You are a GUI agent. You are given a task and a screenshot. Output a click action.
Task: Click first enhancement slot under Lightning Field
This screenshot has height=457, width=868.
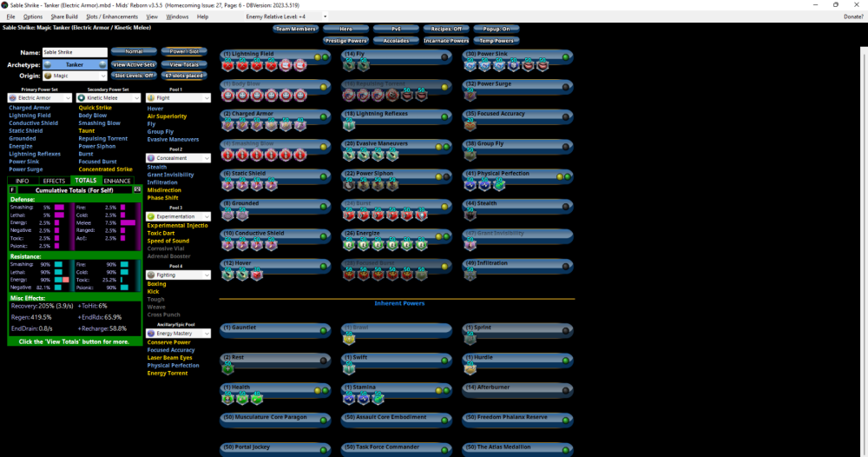[x=228, y=65]
